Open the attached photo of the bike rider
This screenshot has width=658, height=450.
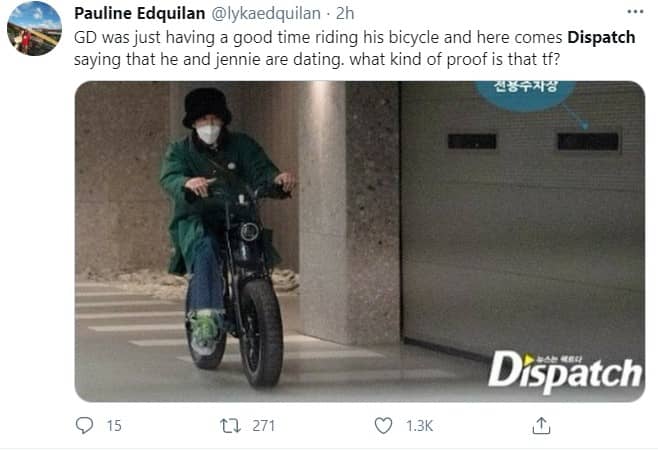360,241
